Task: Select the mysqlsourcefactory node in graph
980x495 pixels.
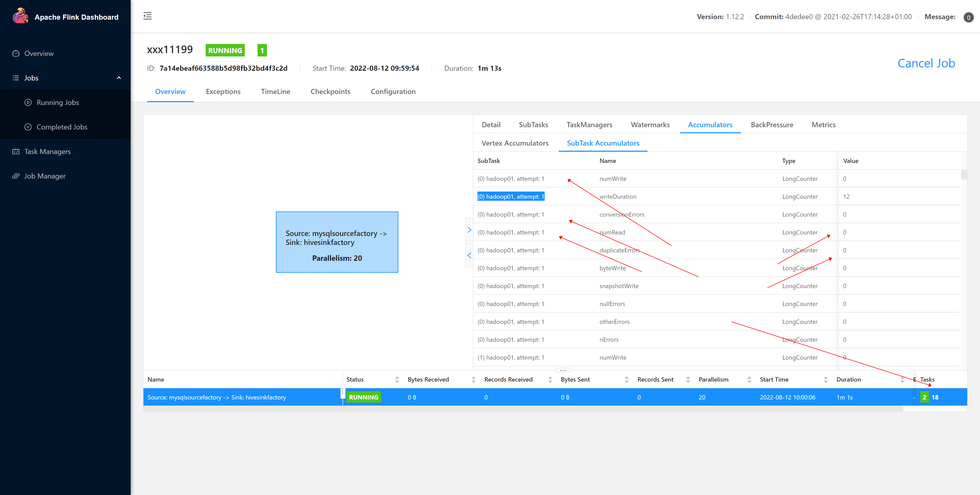Action: (x=337, y=242)
